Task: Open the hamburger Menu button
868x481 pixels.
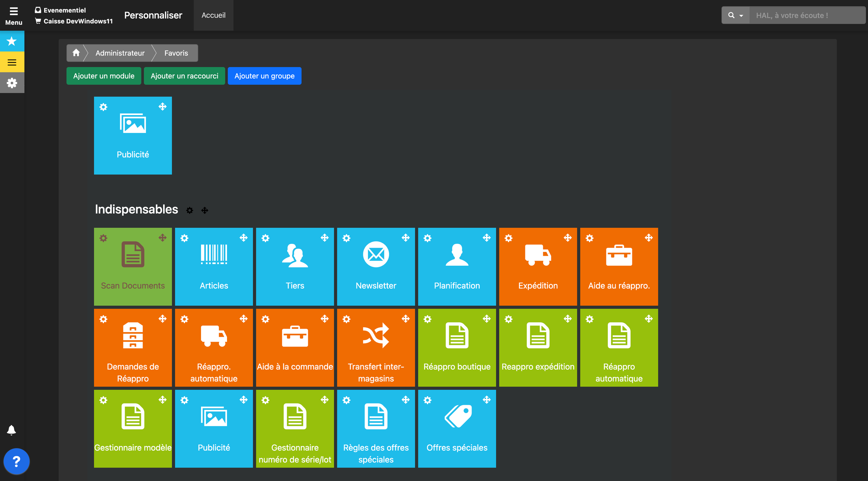Action: (13, 16)
